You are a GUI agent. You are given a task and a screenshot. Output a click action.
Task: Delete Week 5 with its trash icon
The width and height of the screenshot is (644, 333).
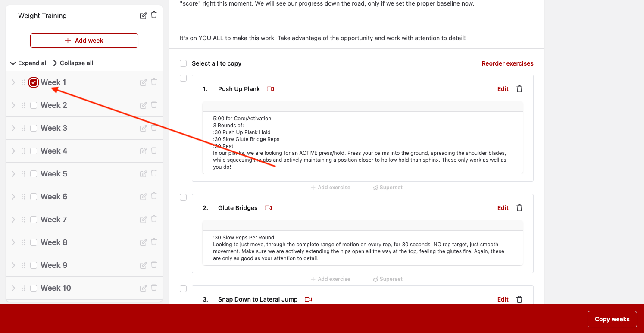tap(154, 173)
